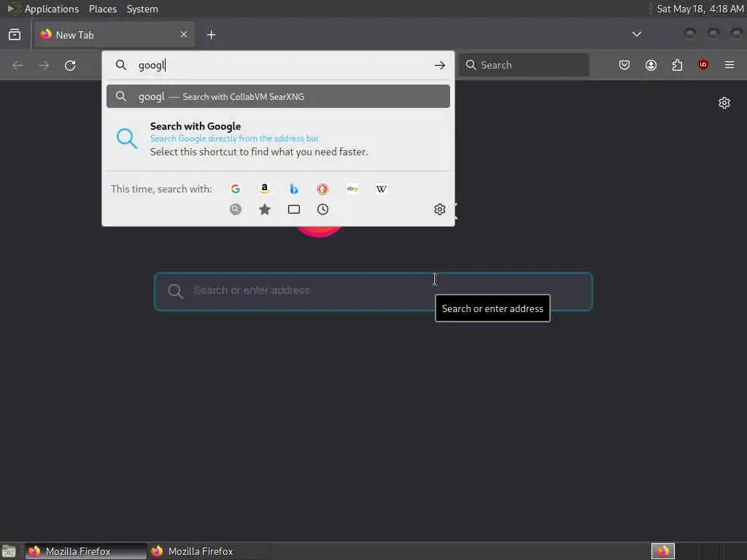Open the uBlock Origin extension
This screenshot has width=747, height=560.
point(703,65)
